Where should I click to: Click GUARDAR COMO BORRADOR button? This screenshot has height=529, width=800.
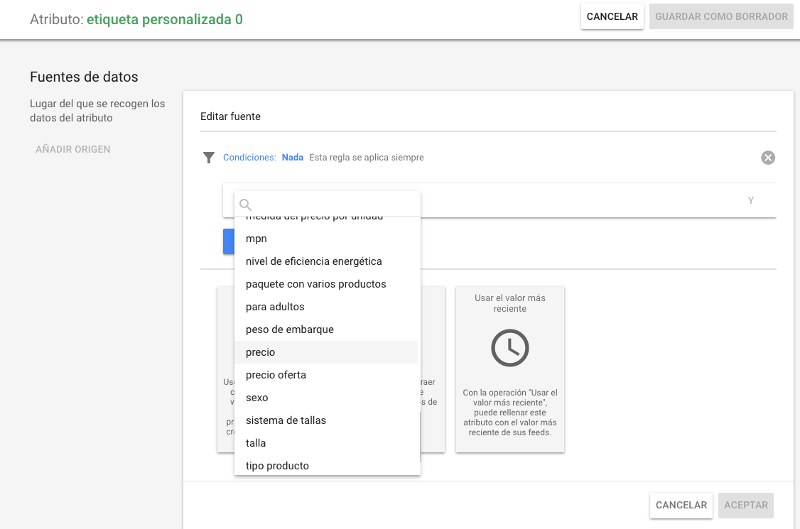721,16
